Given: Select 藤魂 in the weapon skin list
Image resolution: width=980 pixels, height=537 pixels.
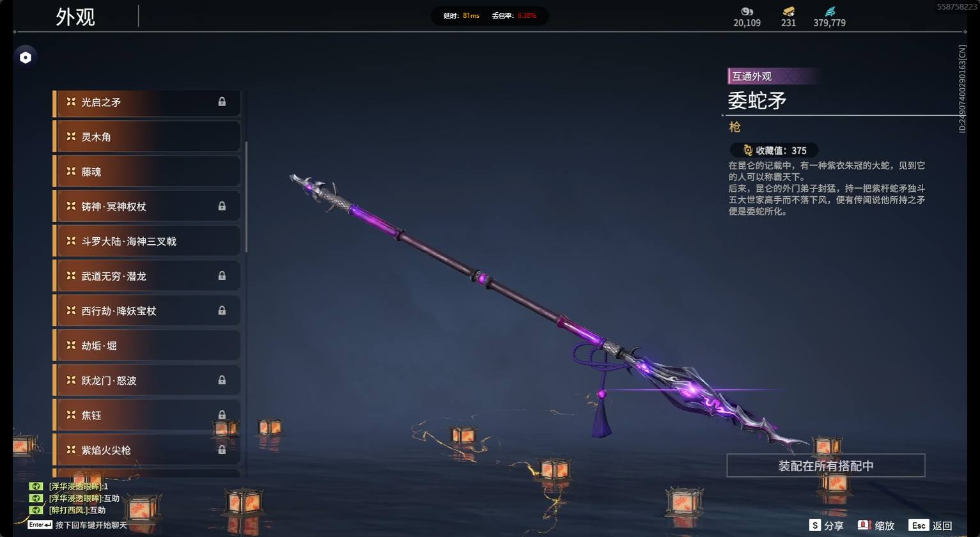Looking at the screenshot, I should (146, 171).
